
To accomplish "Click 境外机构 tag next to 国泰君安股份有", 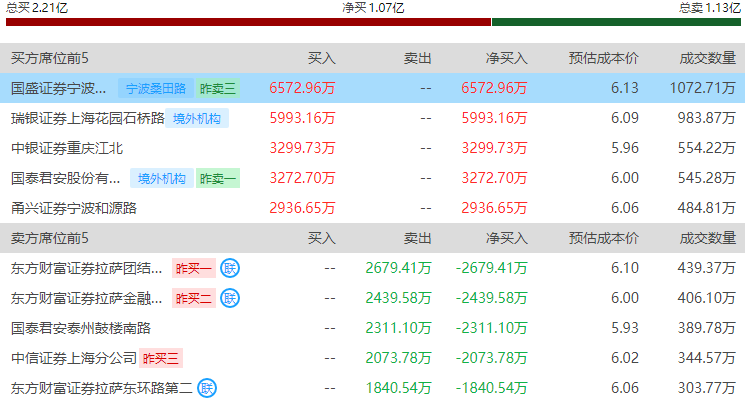I will [162, 178].
